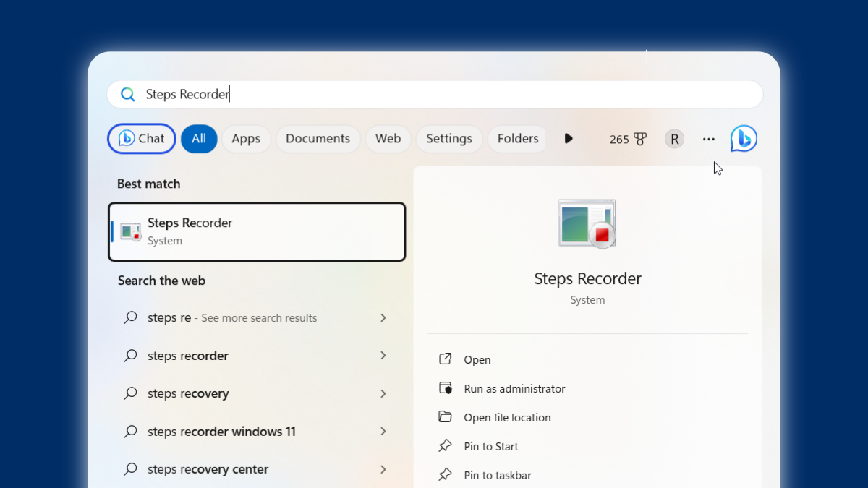Open Steps Recorder best match result
Image resolution: width=868 pixels, height=488 pixels.
click(257, 231)
